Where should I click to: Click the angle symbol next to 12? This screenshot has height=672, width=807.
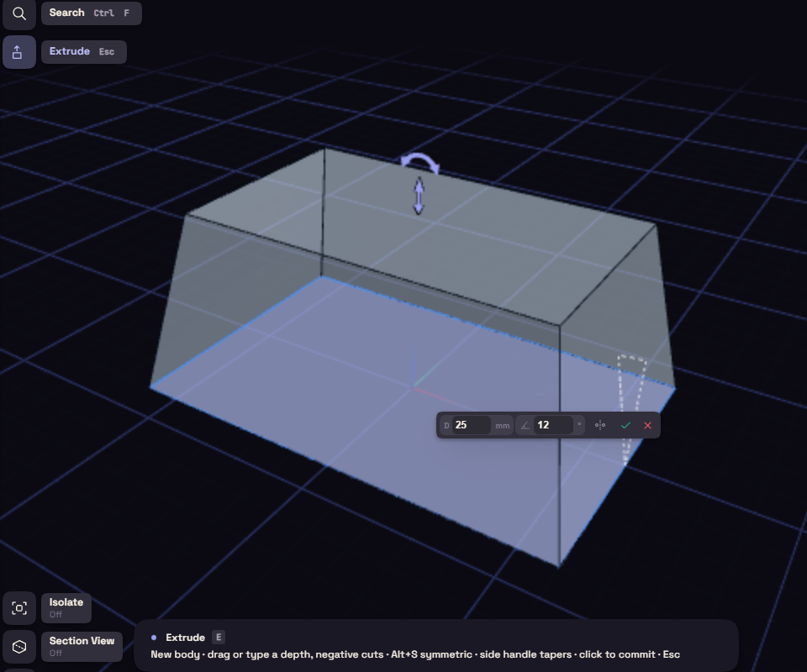[525, 425]
